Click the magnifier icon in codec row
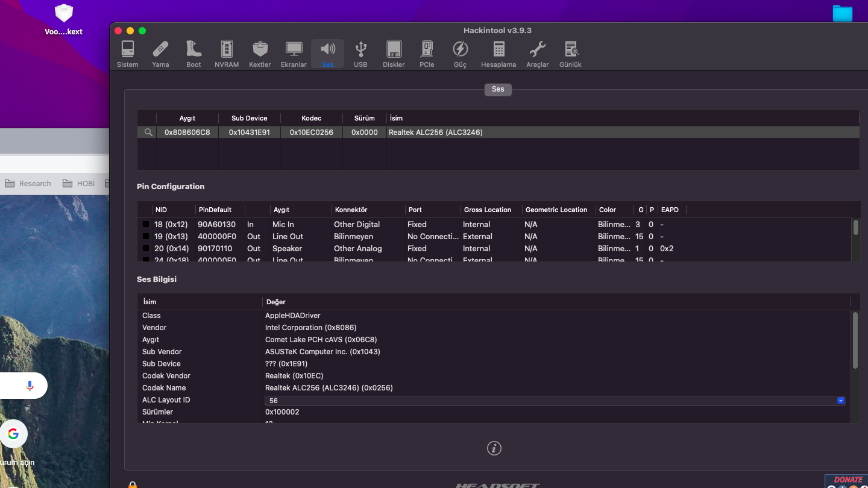This screenshot has width=868, height=488. (148, 133)
